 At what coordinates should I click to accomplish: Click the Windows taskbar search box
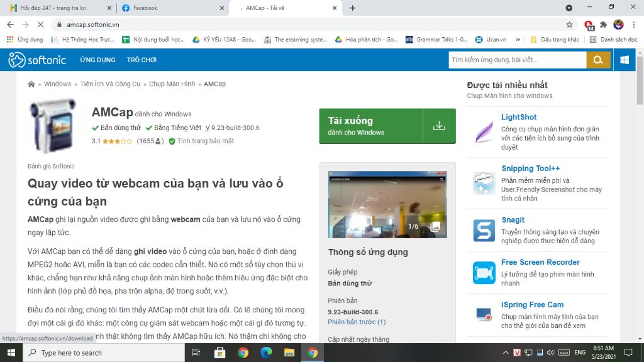point(104,353)
